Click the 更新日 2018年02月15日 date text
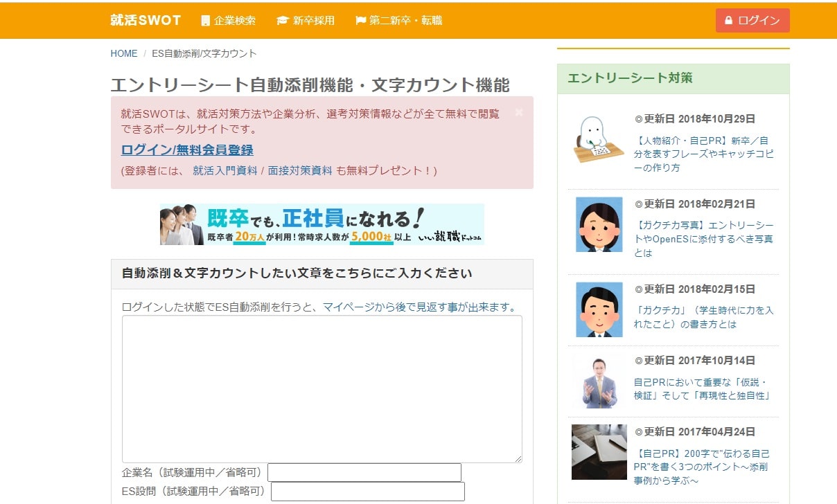Viewport: 837px width, 504px height. pos(695,289)
